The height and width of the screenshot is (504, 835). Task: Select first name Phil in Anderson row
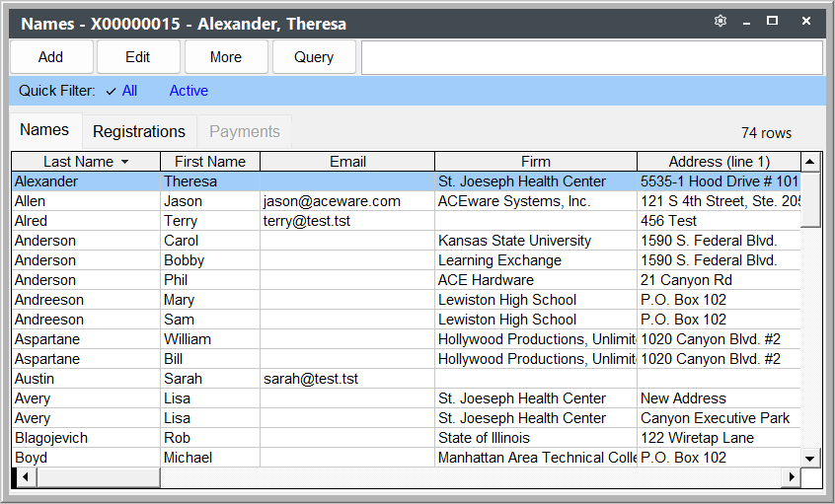tap(210, 280)
